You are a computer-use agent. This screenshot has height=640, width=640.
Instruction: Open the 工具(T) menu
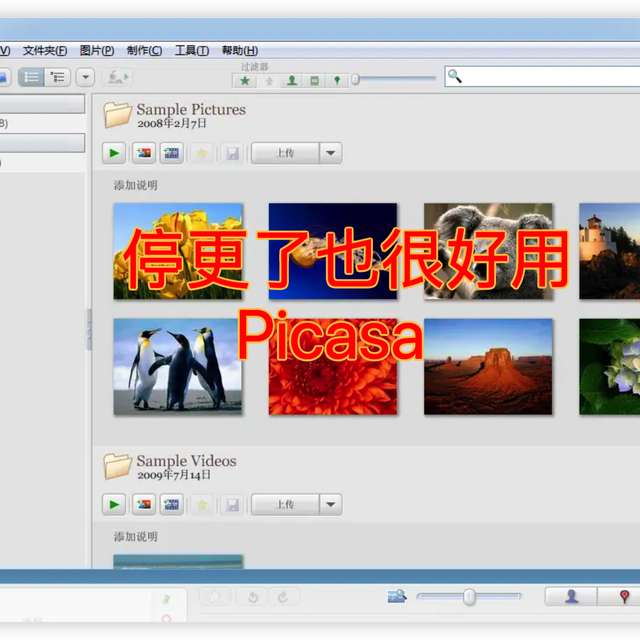(x=192, y=51)
